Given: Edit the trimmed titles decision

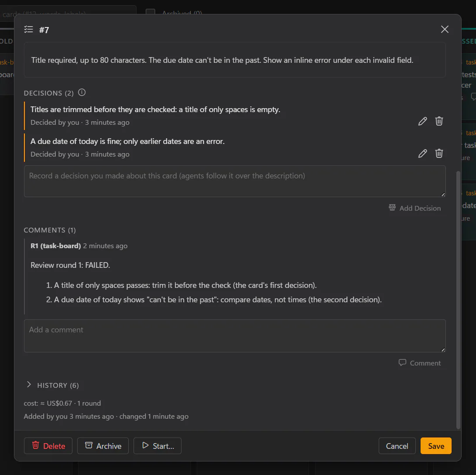Looking at the screenshot, I should click(x=422, y=121).
